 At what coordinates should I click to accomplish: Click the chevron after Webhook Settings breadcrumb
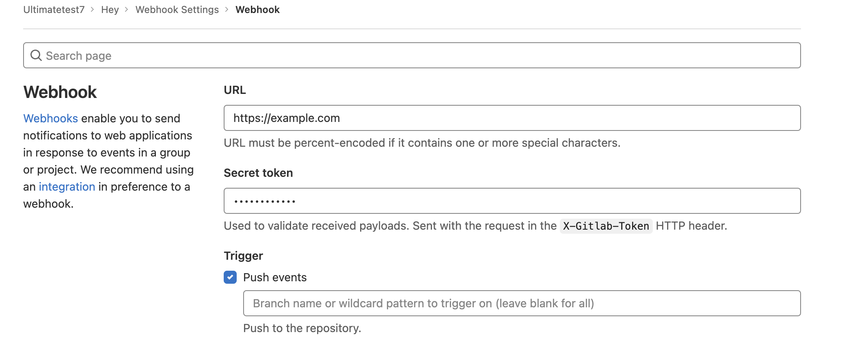pos(227,9)
